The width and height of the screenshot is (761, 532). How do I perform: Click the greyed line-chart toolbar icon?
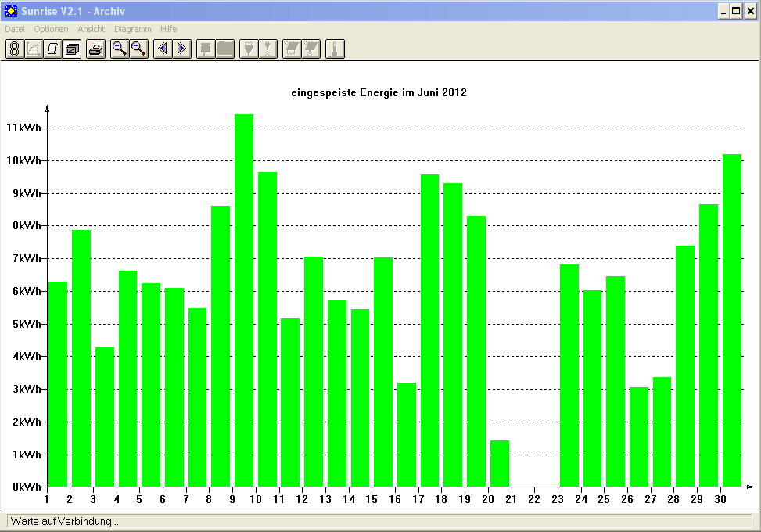coord(34,49)
